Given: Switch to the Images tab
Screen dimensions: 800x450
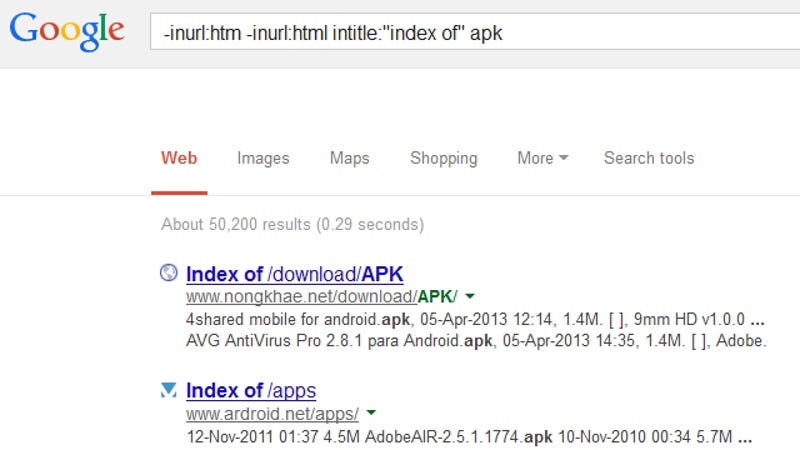Looking at the screenshot, I should click(263, 158).
